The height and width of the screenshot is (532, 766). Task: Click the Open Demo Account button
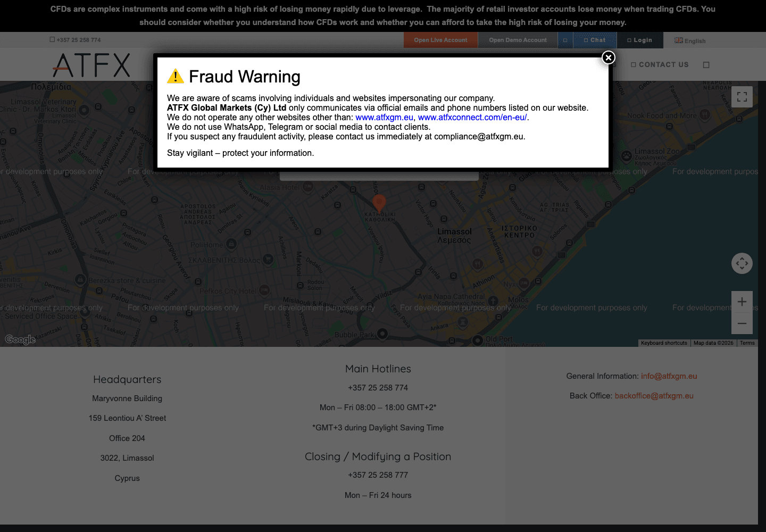point(518,40)
